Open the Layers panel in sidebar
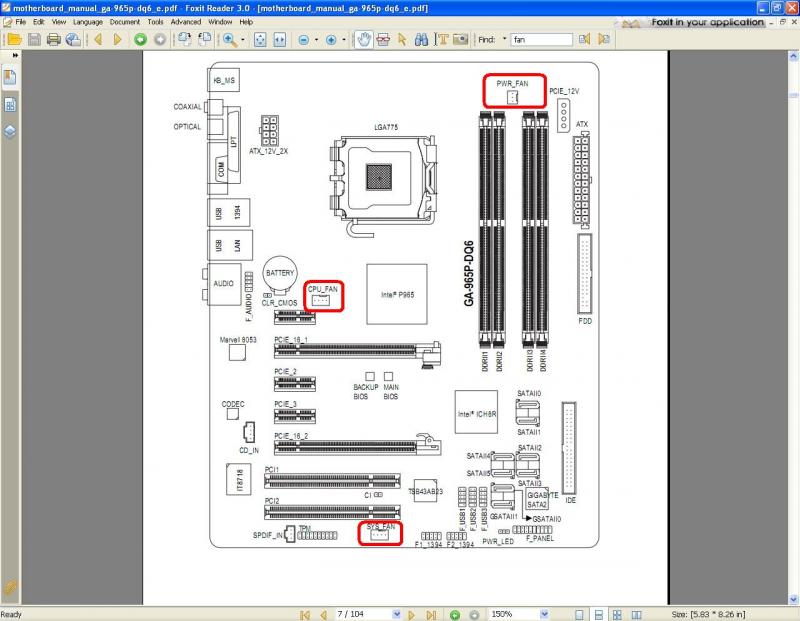This screenshot has height=621, width=800. (x=10, y=131)
